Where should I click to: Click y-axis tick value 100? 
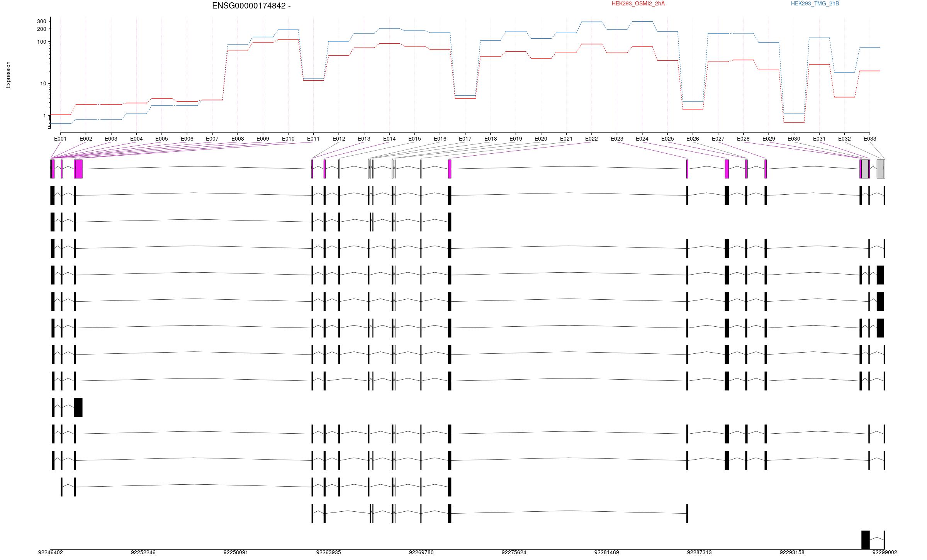pos(41,42)
